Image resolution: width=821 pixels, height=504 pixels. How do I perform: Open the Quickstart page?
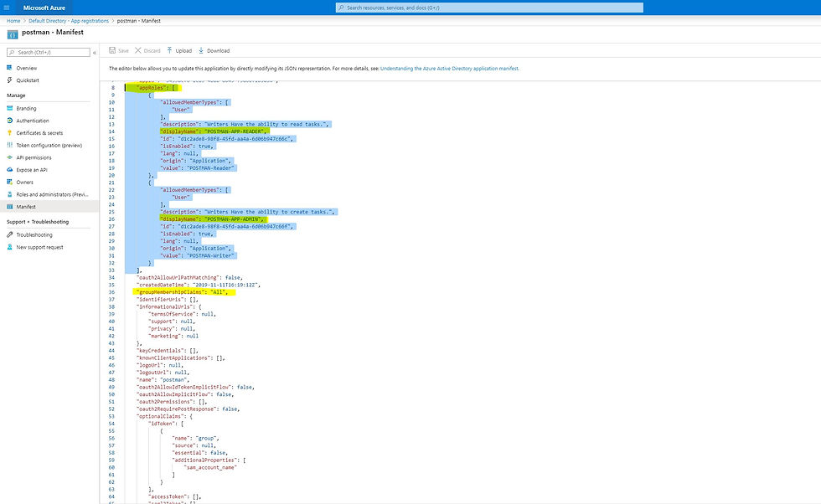tap(27, 80)
